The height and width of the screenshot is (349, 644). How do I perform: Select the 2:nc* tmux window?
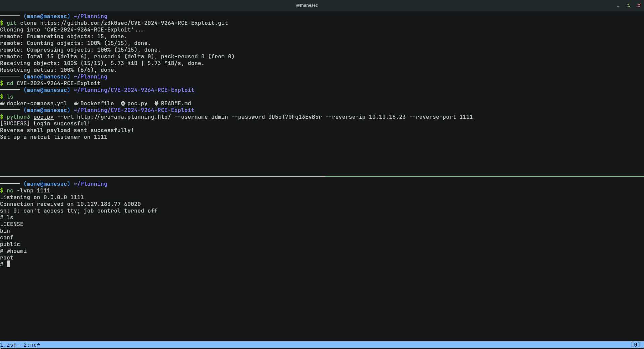[32, 345]
